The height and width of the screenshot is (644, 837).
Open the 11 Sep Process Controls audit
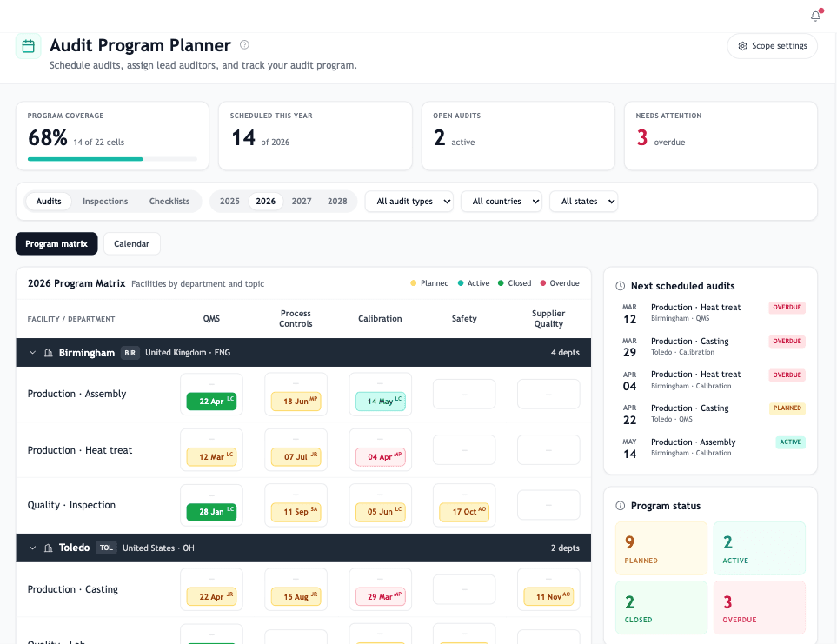tap(296, 512)
